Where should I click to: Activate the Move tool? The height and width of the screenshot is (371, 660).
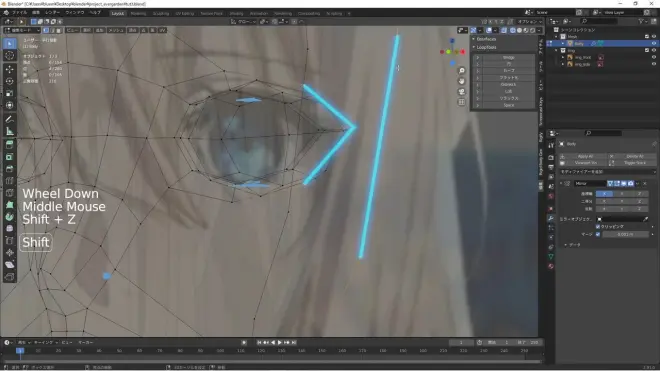tap(10, 69)
